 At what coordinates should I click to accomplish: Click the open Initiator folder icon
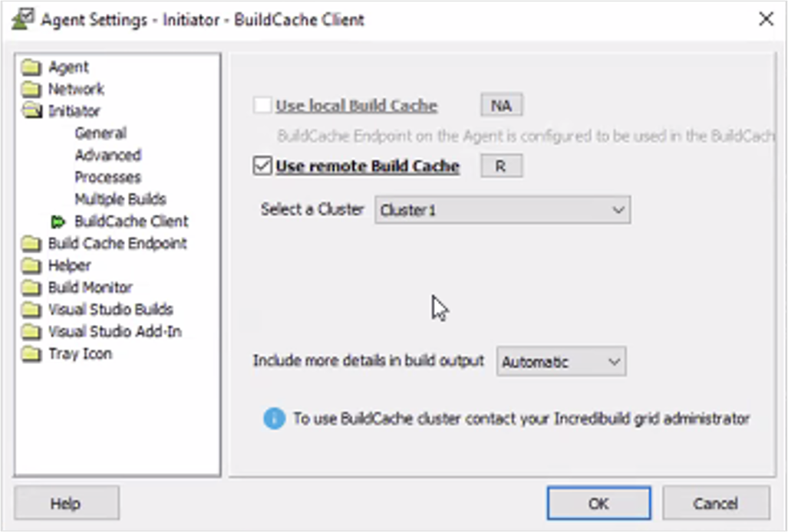tap(31, 112)
